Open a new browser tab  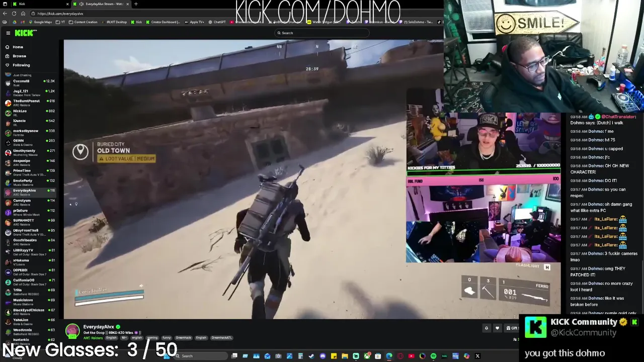tap(136, 4)
